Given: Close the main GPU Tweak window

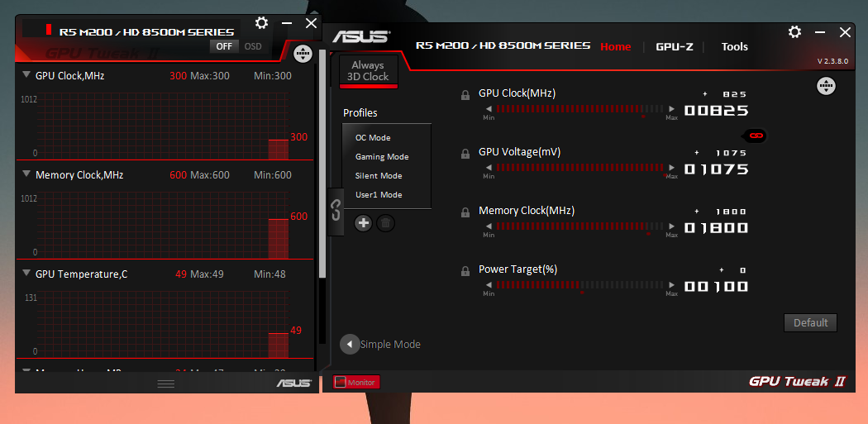Looking at the screenshot, I should pos(845,32).
